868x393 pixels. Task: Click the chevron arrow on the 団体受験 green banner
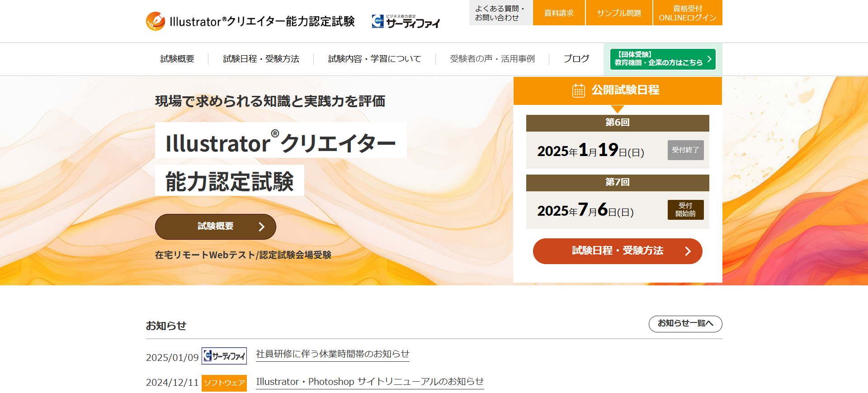click(x=709, y=59)
